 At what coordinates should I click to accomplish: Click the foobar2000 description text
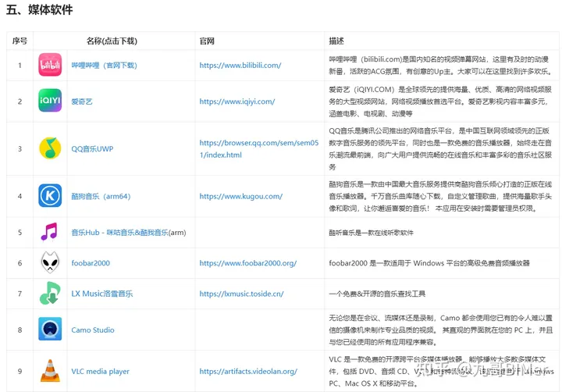click(x=429, y=263)
